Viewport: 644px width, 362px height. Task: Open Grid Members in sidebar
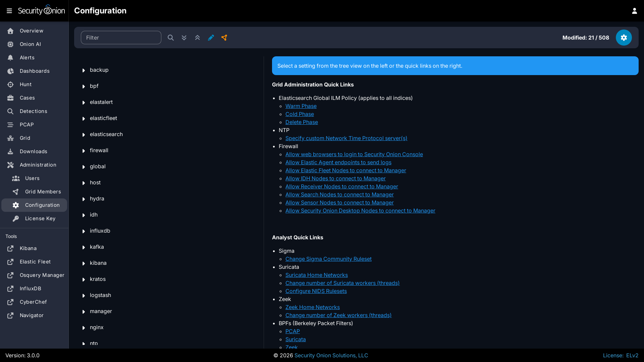(43, 192)
